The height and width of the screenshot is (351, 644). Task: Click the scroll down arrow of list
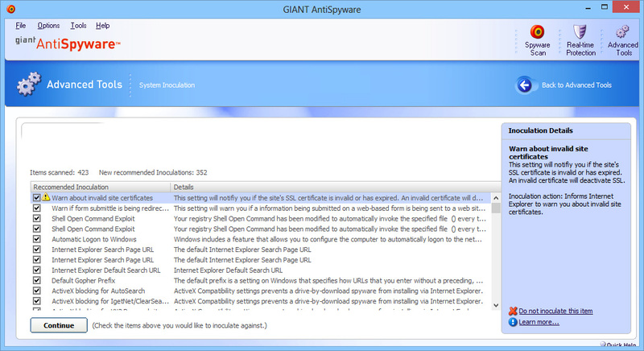click(496, 305)
